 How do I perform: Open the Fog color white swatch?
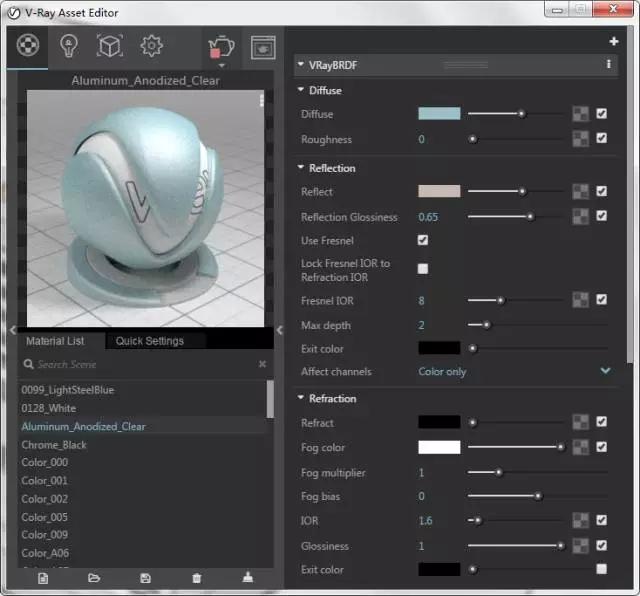(x=439, y=447)
